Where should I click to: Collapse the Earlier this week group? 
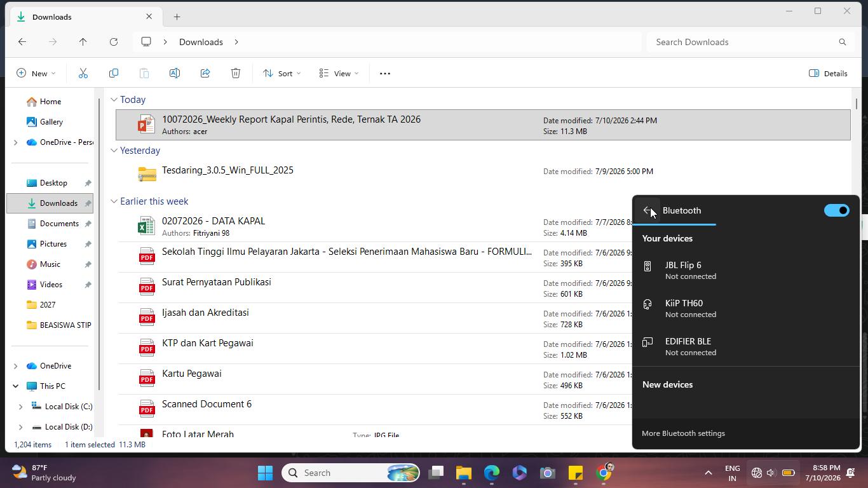point(114,201)
